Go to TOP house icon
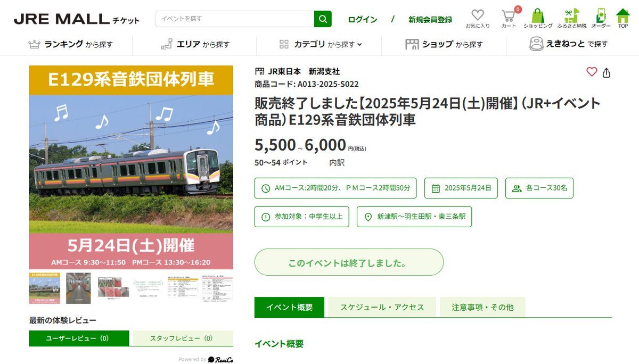 [x=622, y=19]
